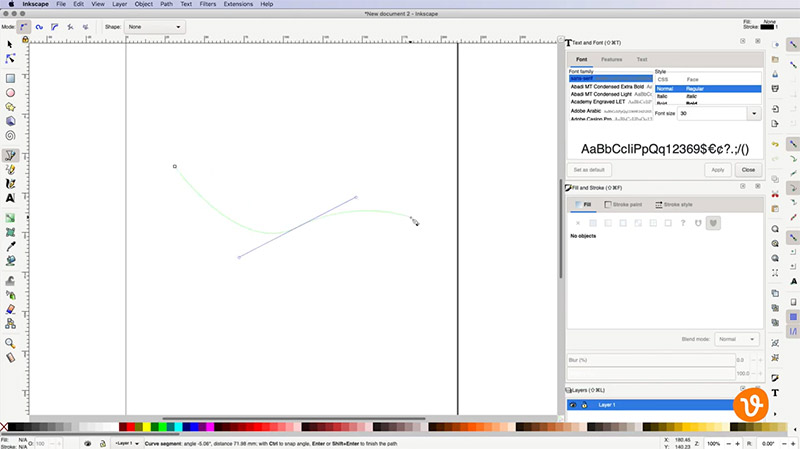
Task: Open the Inkscape application menu
Action: tap(35, 4)
